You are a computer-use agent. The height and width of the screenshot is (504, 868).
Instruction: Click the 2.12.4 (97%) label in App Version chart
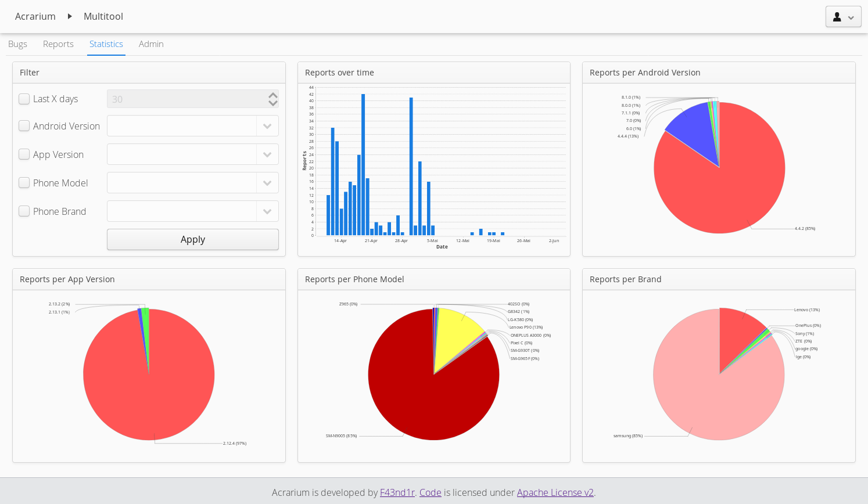235,444
